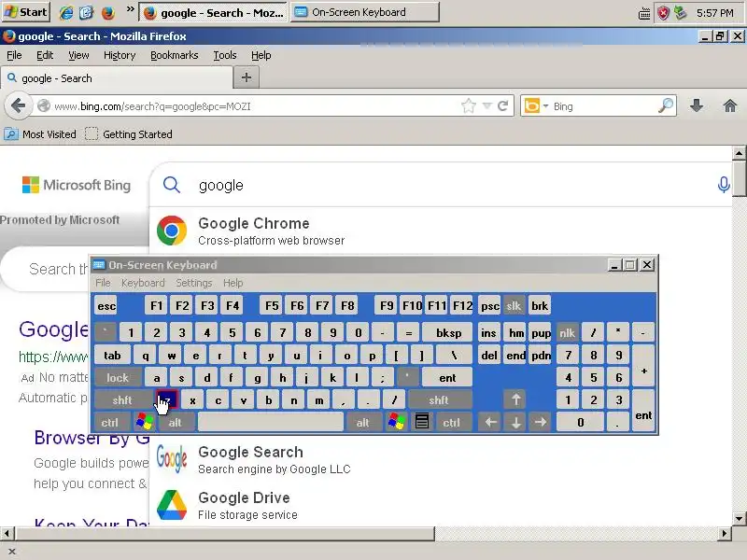The width and height of the screenshot is (747, 560).
Task: Open the Google Chrome suggestion icon
Action: click(x=172, y=231)
